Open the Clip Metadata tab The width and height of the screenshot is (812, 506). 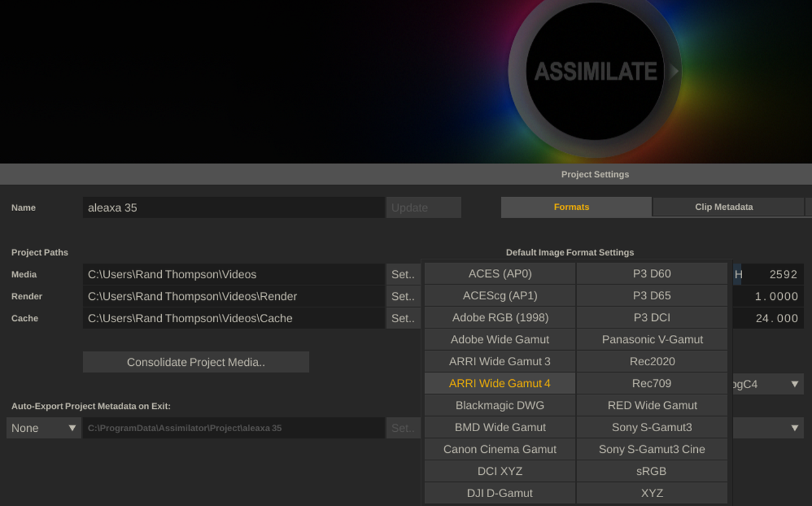click(728, 207)
